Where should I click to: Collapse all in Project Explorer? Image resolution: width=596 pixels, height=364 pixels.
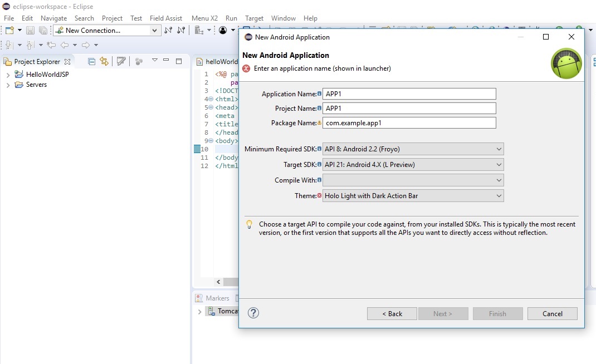point(91,62)
